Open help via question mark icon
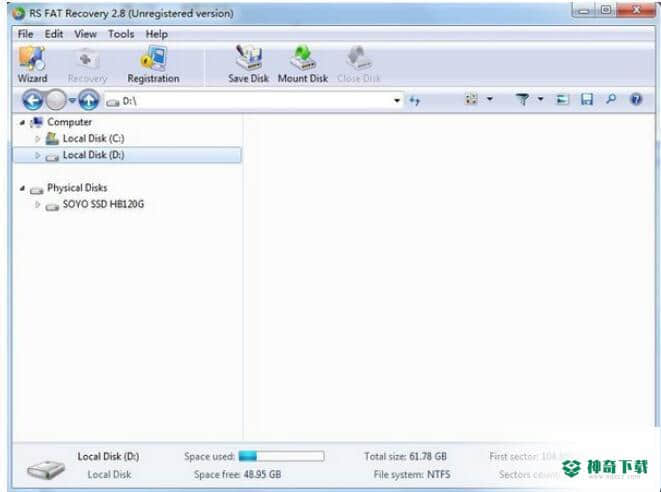 tap(636, 99)
